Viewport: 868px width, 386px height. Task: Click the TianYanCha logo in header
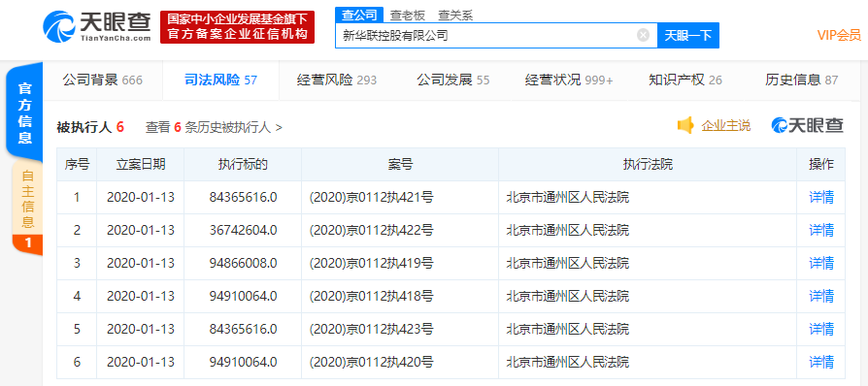tap(97, 26)
